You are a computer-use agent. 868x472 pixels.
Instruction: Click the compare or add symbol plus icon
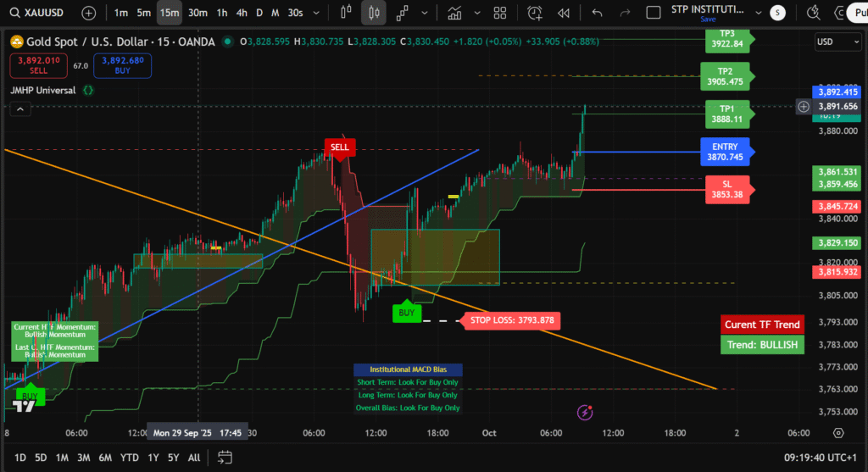click(x=88, y=13)
